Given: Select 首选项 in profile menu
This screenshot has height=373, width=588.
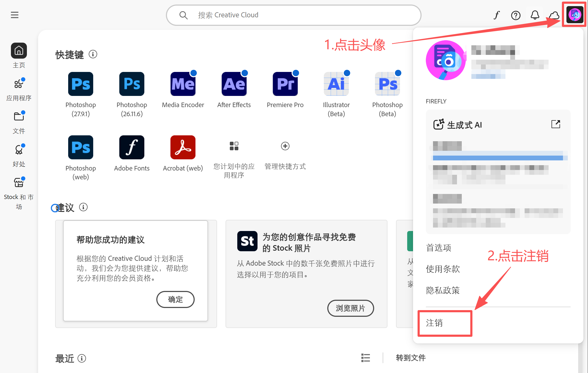Looking at the screenshot, I should pos(439,248).
